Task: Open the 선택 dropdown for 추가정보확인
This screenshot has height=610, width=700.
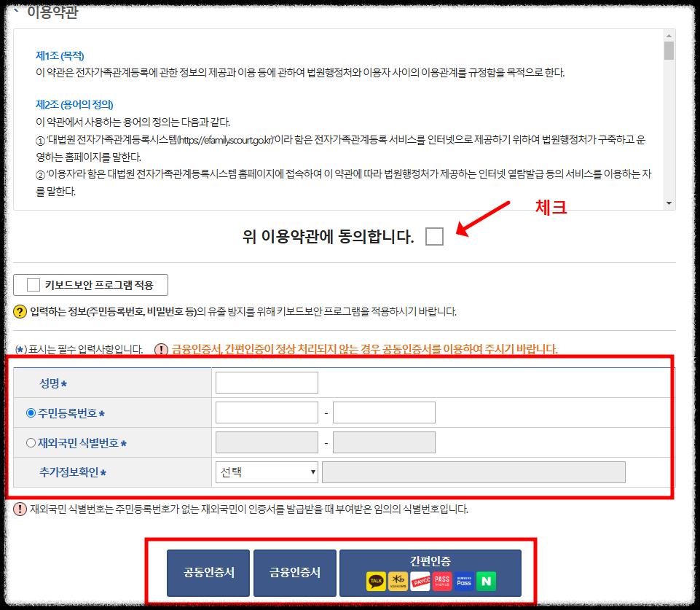Action: (267, 472)
